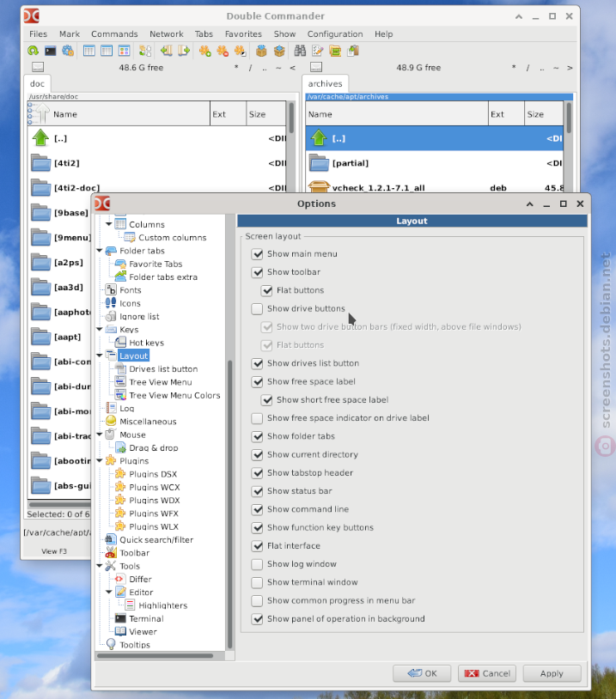
Task: Toggle the Show toolbar checkbox
Action: point(258,272)
